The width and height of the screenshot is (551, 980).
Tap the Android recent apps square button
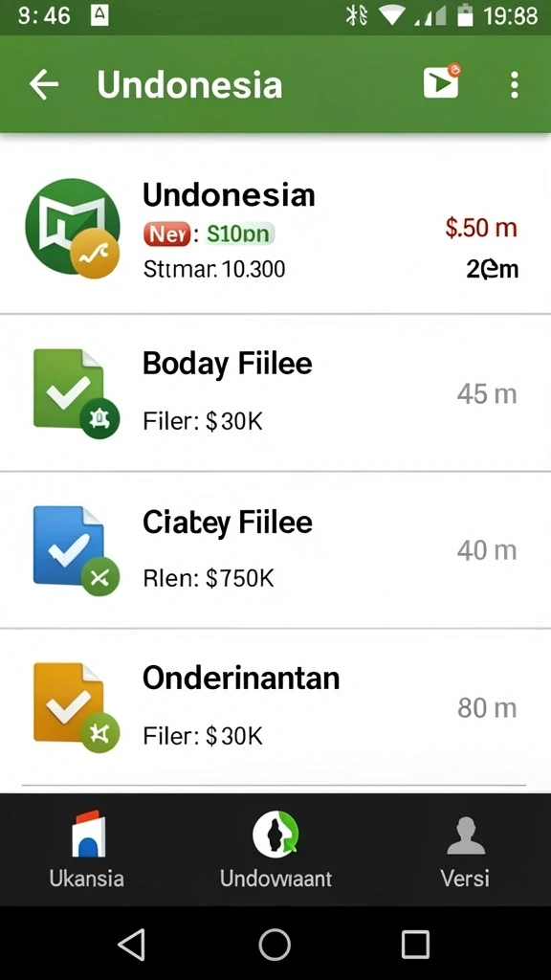point(415,944)
